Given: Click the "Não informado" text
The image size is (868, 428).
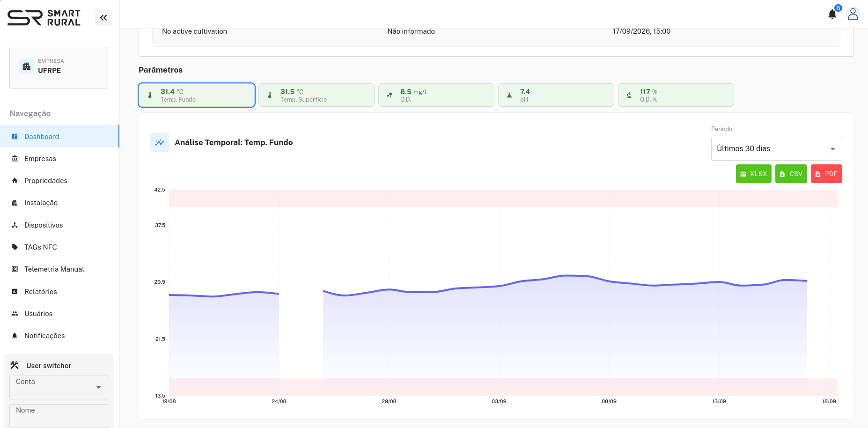Looking at the screenshot, I should [x=411, y=31].
